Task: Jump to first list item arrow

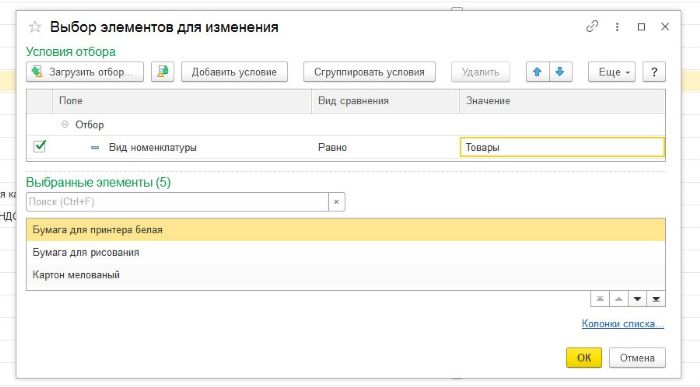Action: coord(600,299)
